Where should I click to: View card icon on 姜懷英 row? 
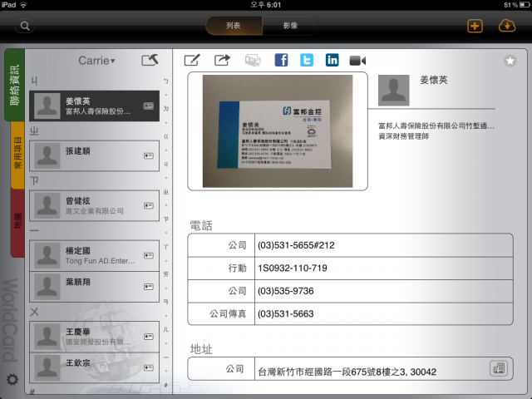tap(149, 106)
